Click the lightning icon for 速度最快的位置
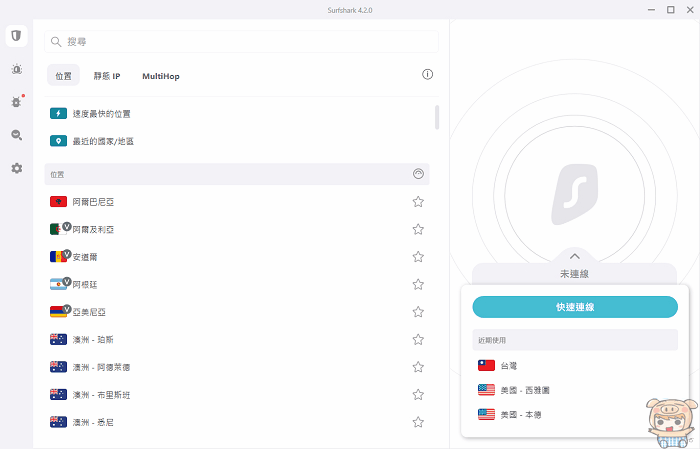The image size is (700, 449). (58, 114)
